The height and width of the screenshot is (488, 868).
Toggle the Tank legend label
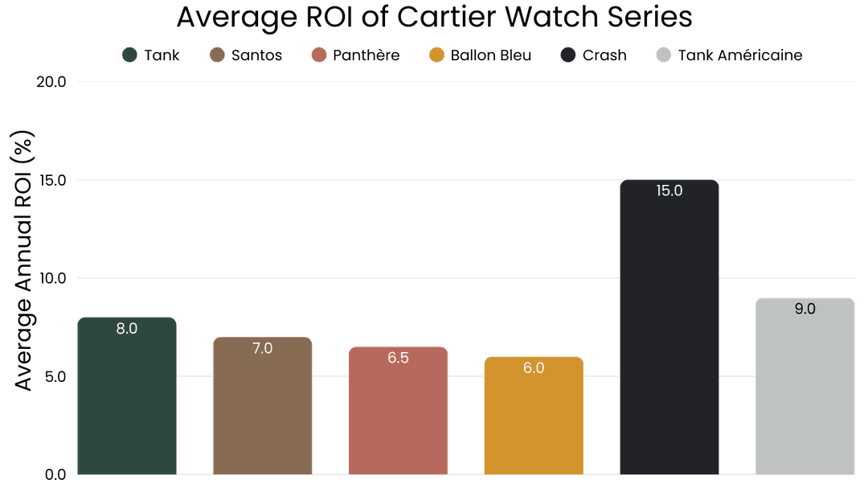(x=162, y=55)
